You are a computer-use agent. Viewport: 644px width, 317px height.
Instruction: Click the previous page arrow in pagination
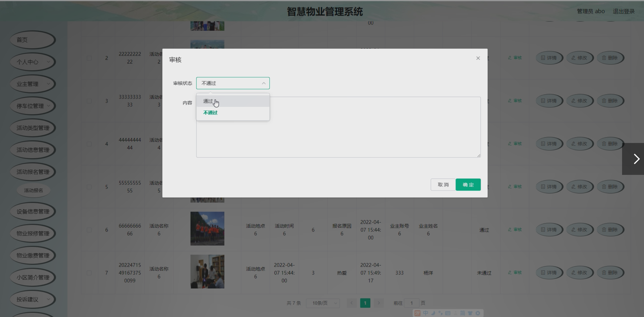pyautogui.click(x=351, y=303)
